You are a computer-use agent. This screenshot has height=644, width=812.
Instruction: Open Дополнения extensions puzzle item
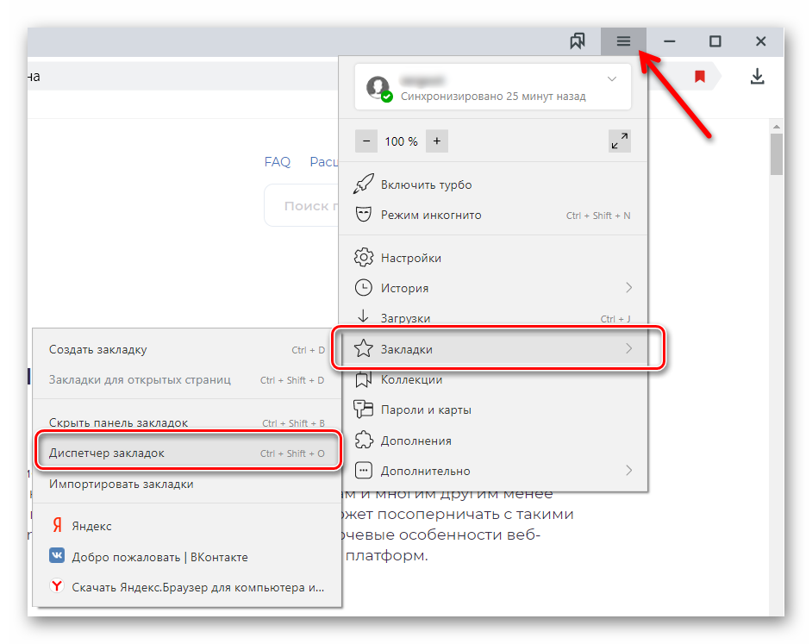415,441
